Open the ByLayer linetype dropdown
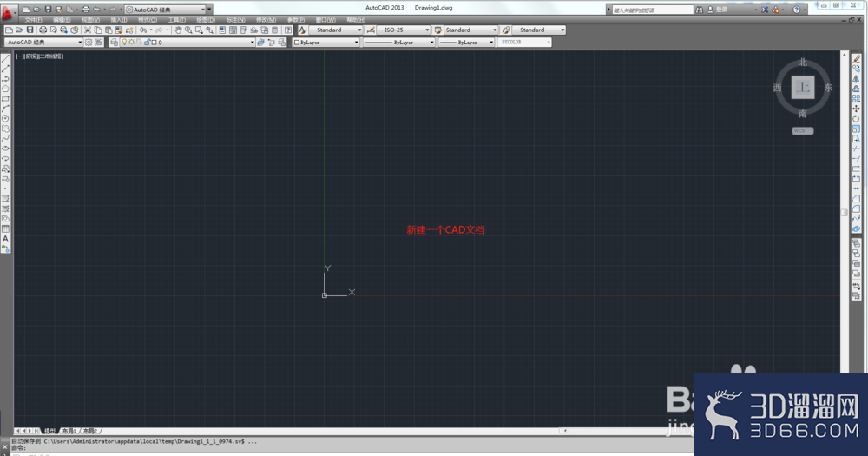 398,42
